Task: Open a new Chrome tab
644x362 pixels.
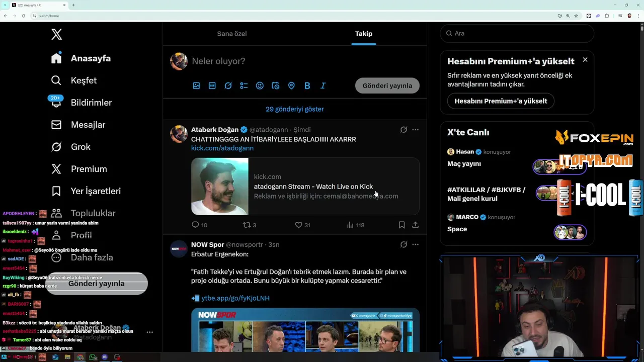Action: (73, 5)
